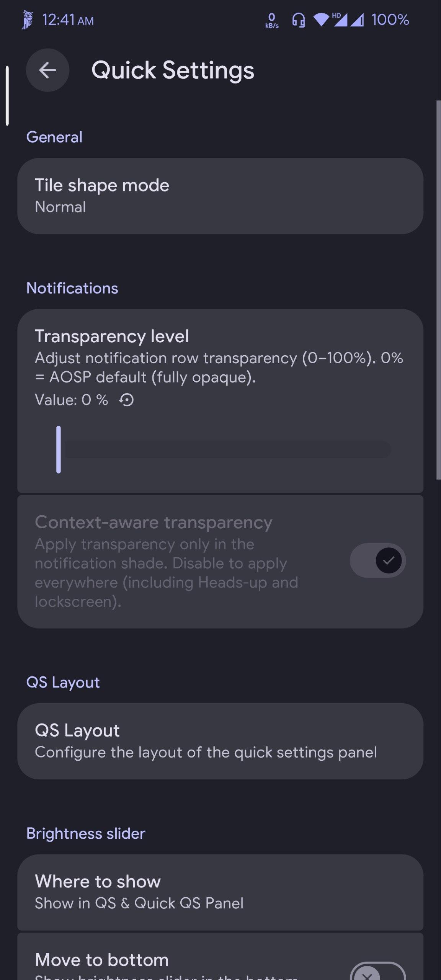Reset transparency value with the restore icon
Screen dimensions: 441x980
[x=126, y=400]
